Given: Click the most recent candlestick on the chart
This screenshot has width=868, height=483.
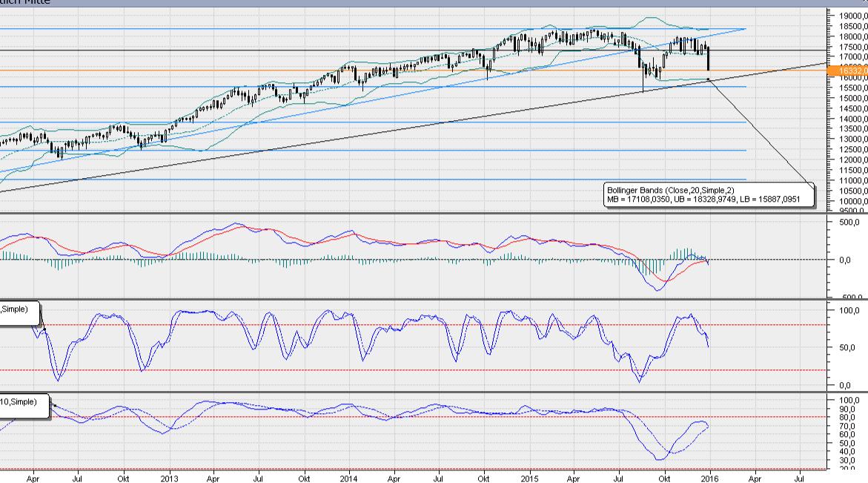Looking at the screenshot, I should point(709,58).
